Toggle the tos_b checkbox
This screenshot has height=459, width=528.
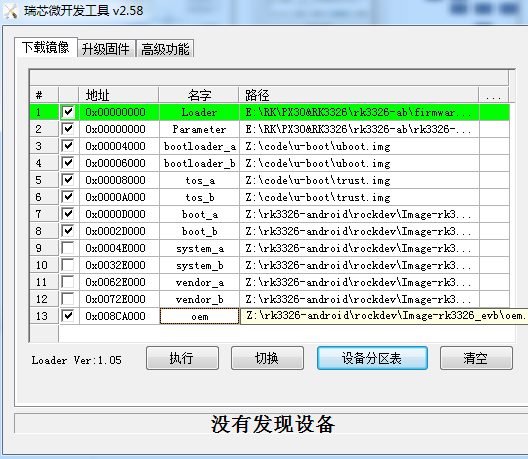pyautogui.click(x=68, y=197)
